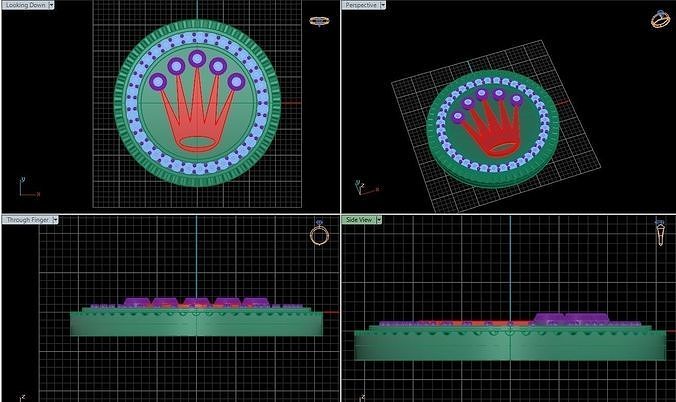The image size is (676, 402).
Task: Select the green base slab in Through Finger view
Action: click(x=196, y=324)
